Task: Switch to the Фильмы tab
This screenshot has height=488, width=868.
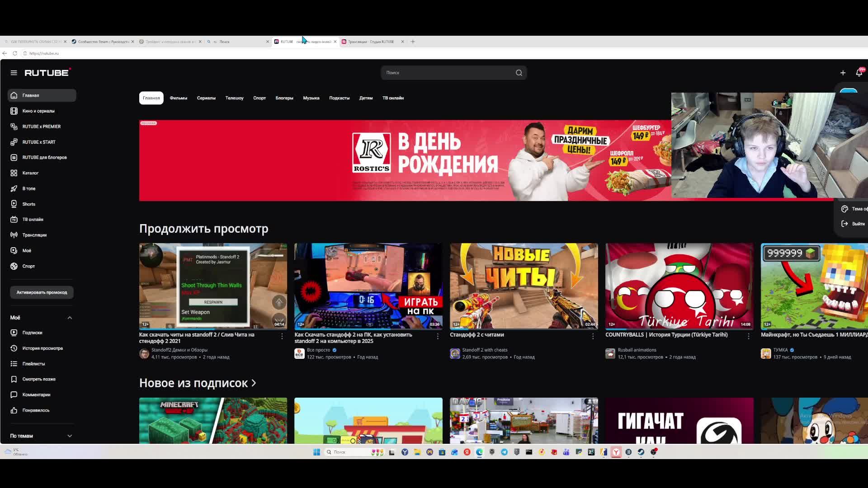Action: click(178, 98)
